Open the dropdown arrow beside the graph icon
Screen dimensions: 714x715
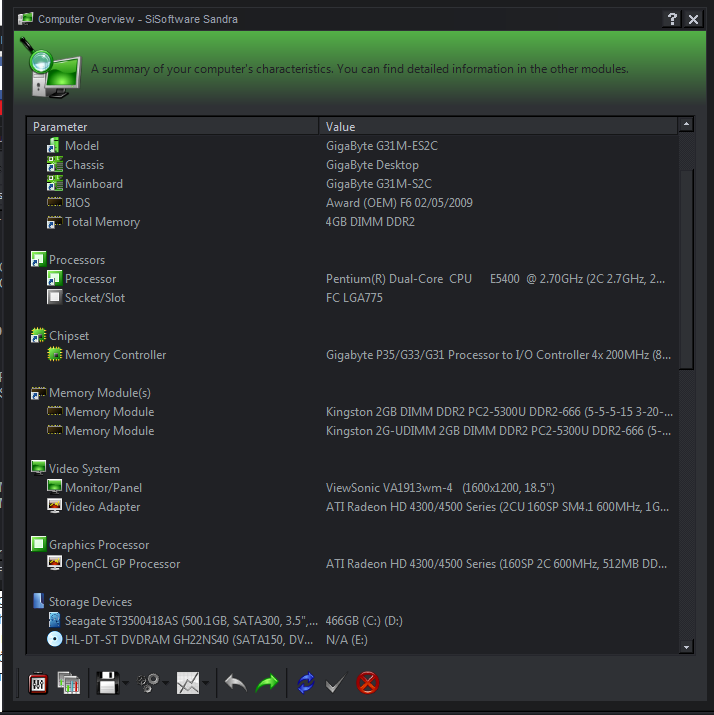click(x=206, y=683)
